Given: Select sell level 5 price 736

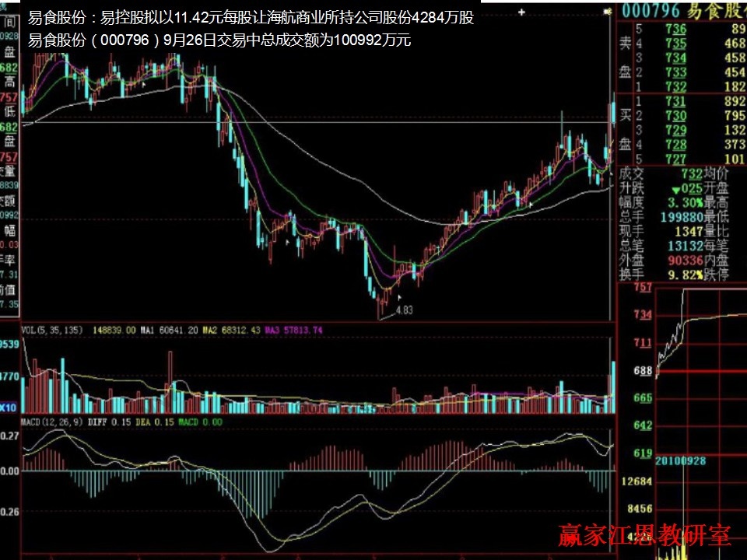Looking at the screenshot, I should click(x=675, y=29).
